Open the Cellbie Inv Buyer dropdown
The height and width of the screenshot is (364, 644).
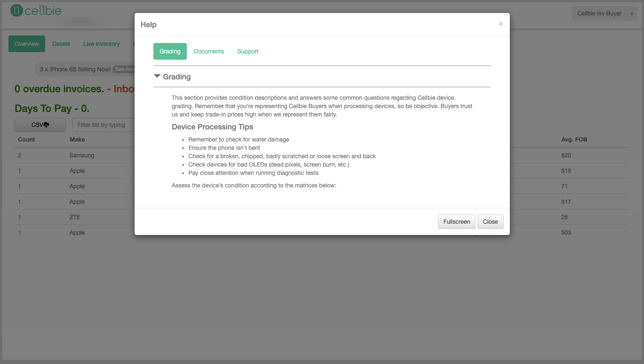tap(604, 13)
